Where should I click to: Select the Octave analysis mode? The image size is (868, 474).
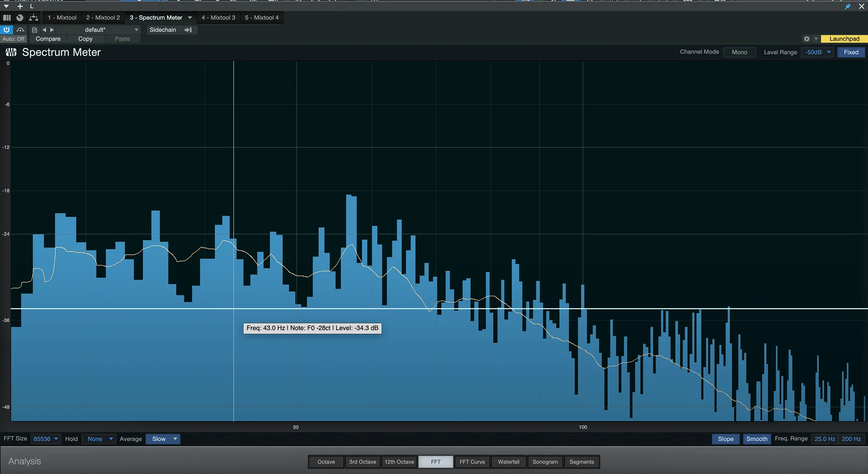click(x=326, y=462)
